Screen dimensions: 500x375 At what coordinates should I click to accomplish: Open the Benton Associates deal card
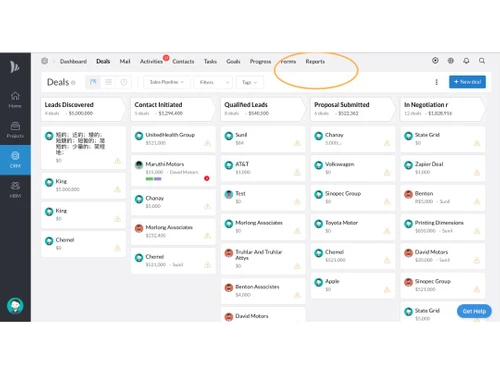coord(263,291)
